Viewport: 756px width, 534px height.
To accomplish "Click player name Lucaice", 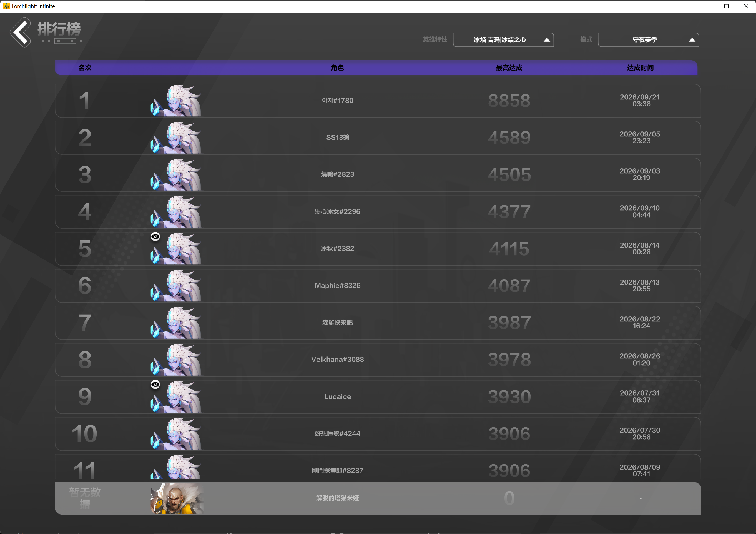I will [338, 397].
